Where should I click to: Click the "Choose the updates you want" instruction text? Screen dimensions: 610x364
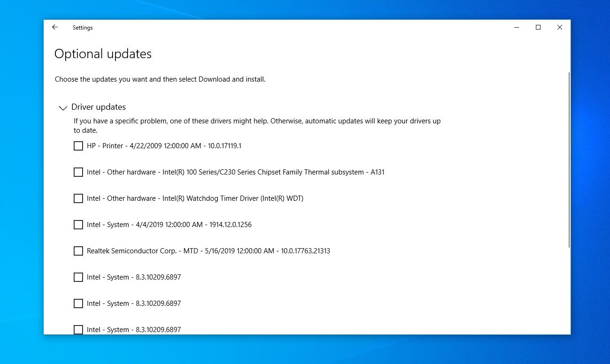pos(160,79)
